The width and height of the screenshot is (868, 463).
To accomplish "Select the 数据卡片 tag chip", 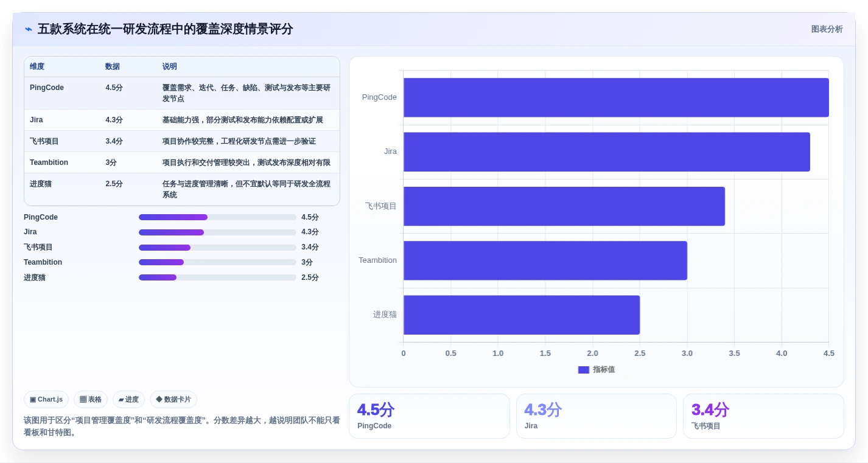I will pos(173,400).
